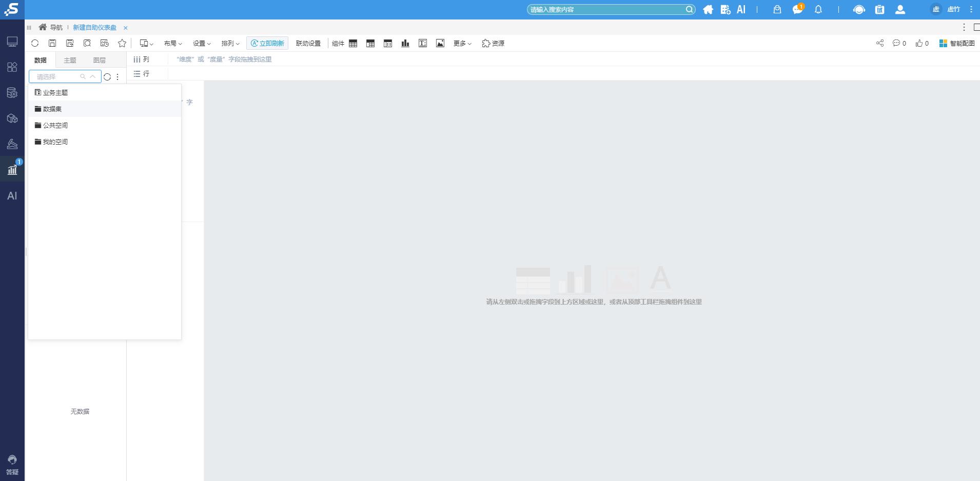980x481 pixels.
Task: Open the table component icon in toolbar
Action: (x=352, y=44)
